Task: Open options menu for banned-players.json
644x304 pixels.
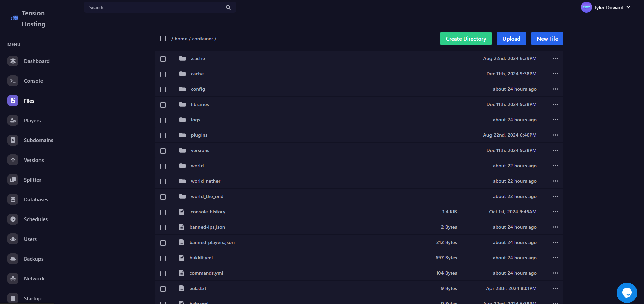Action: coord(556,242)
